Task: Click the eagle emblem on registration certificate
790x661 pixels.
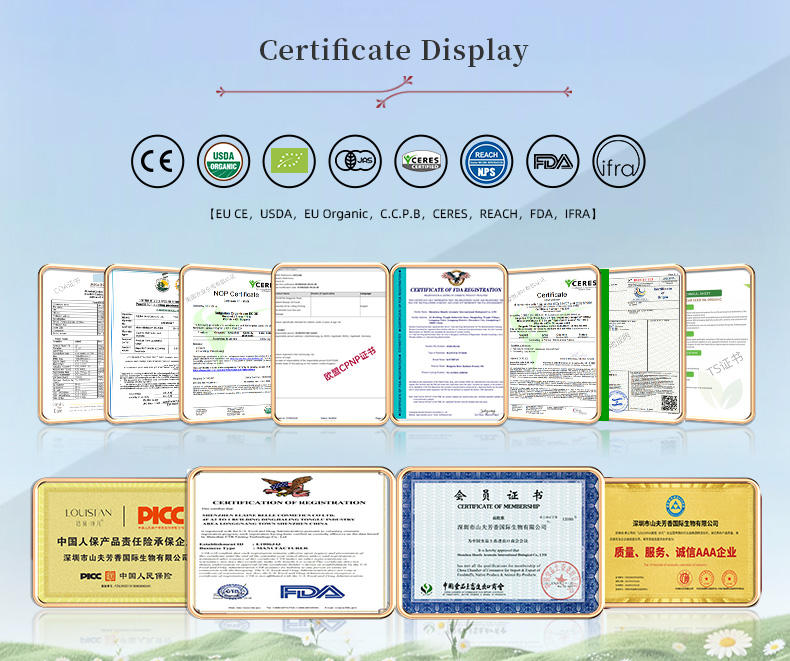Action: (x=287, y=486)
